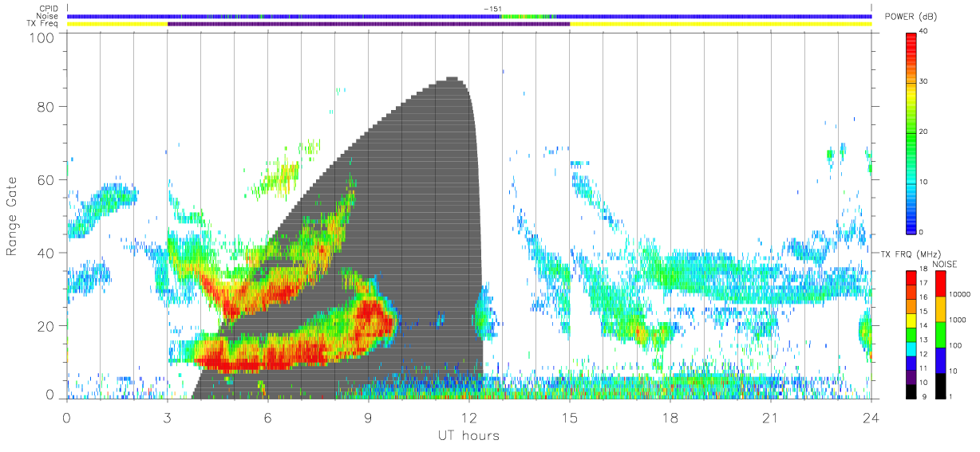Click the 6 tick on UT hours axis
The image size is (980, 452).
pyautogui.click(x=267, y=417)
